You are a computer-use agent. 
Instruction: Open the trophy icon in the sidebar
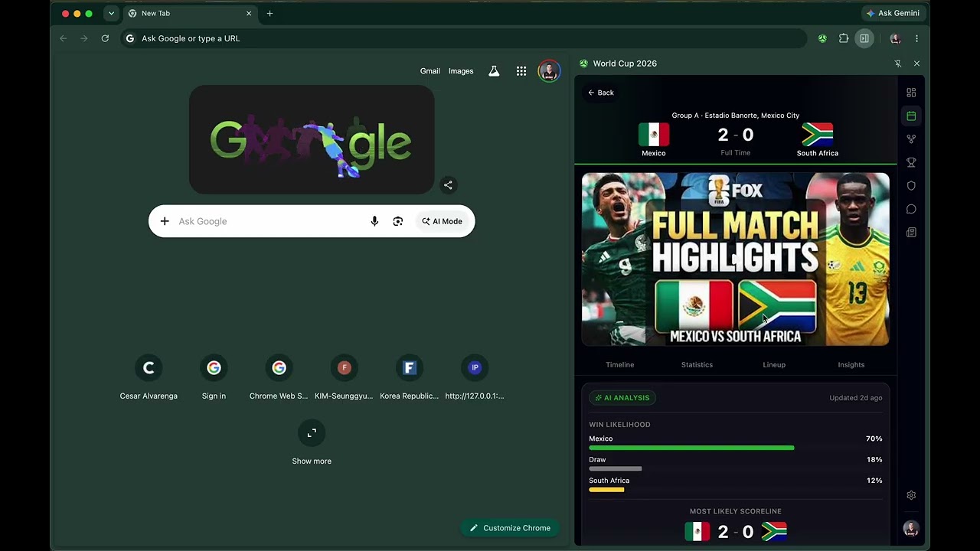click(911, 162)
